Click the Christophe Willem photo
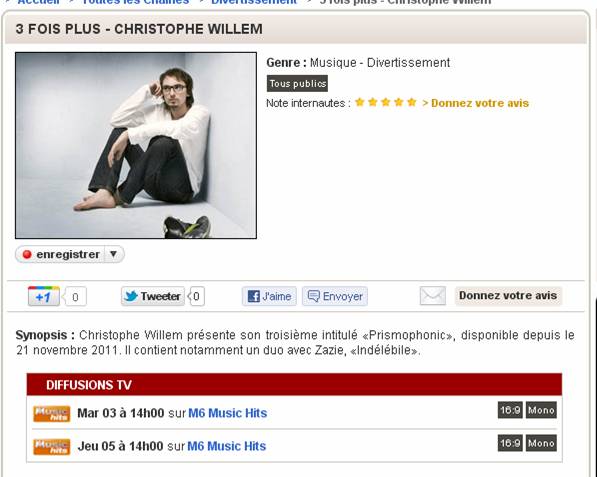597x477 pixels. [x=136, y=145]
